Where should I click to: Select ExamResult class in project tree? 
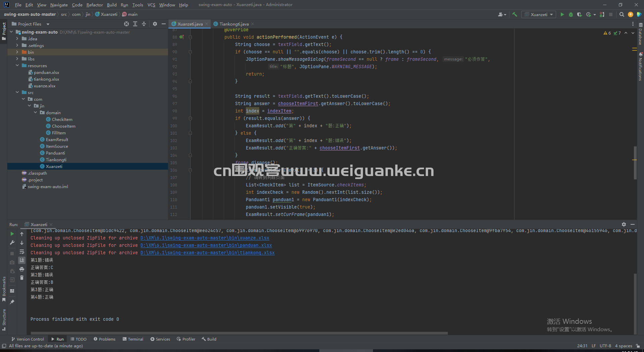(57, 139)
